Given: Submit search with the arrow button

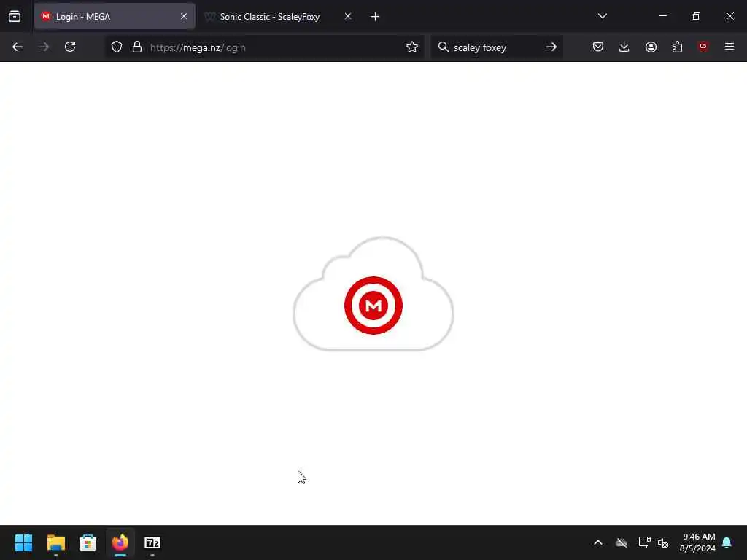Looking at the screenshot, I should click(551, 47).
